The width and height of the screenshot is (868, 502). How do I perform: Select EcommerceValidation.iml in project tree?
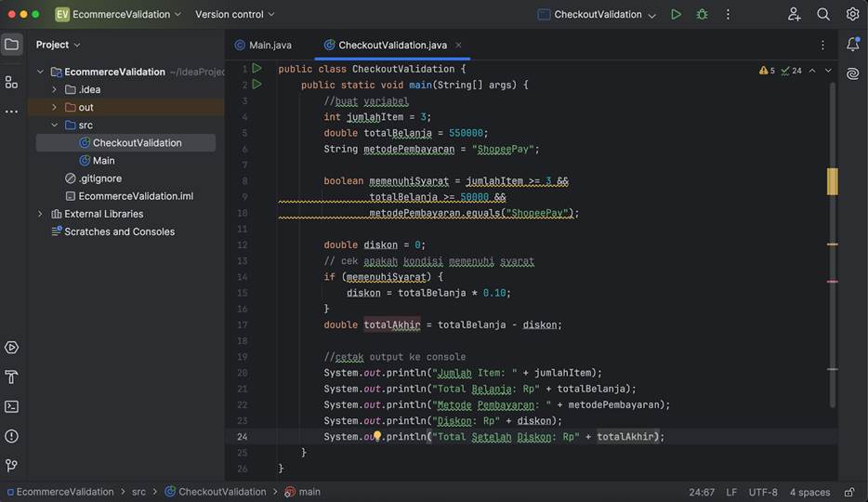point(135,196)
